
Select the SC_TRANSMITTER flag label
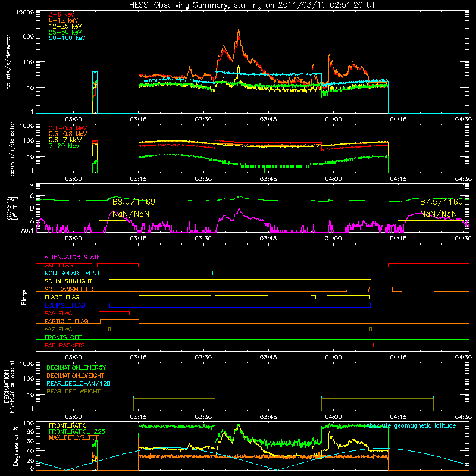69,289
